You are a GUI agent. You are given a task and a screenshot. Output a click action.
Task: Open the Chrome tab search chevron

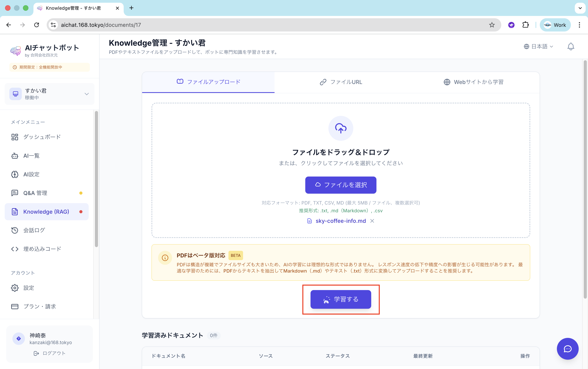(x=580, y=8)
